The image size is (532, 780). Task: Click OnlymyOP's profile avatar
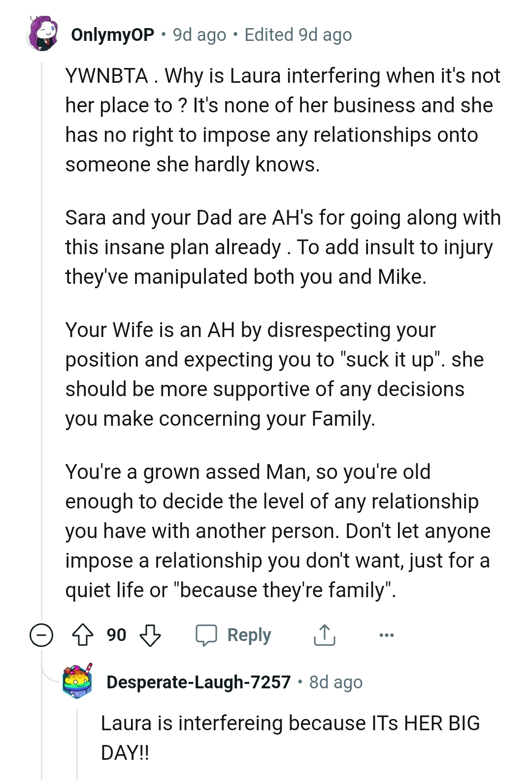tap(43, 34)
